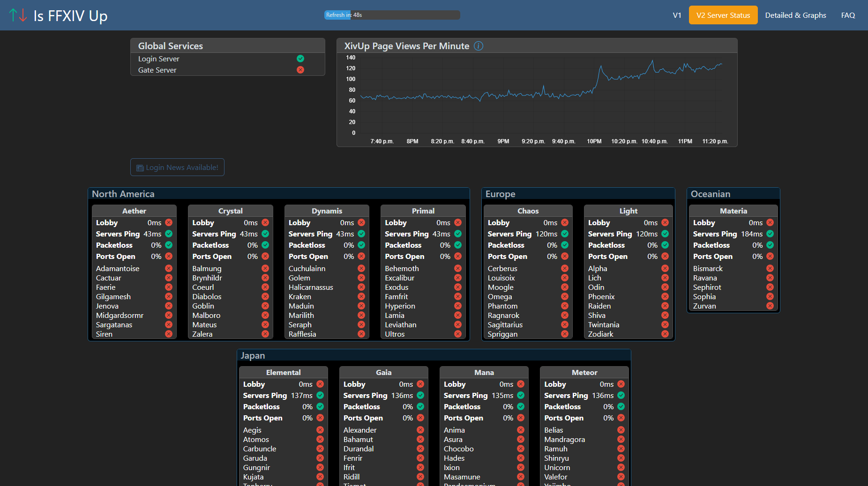Click the Leviathan world name
Screen dimensions: 868x486
pos(401,324)
